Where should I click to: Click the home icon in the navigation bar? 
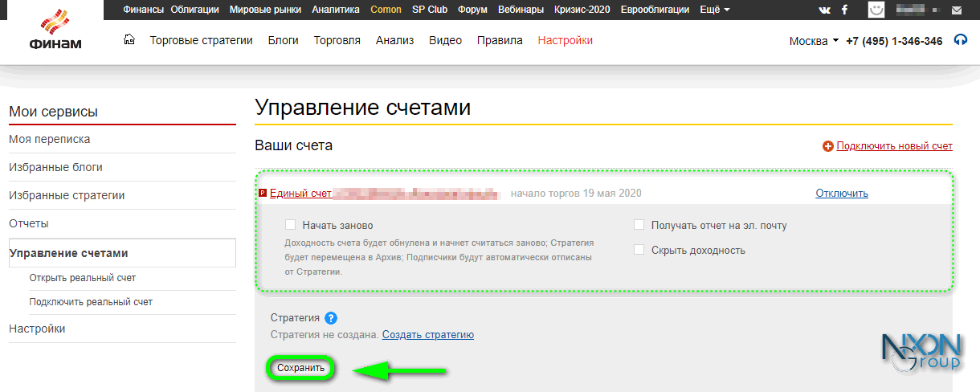coord(129,39)
